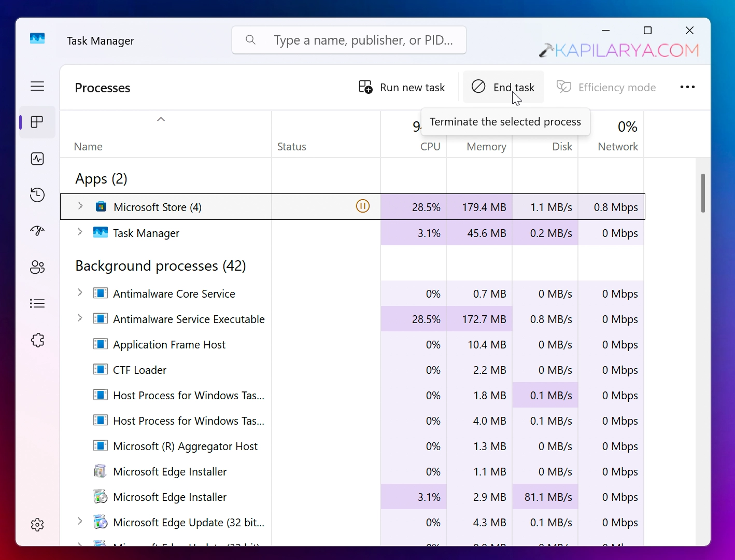Click the search magnifier icon
The height and width of the screenshot is (560, 735).
click(250, 40)
